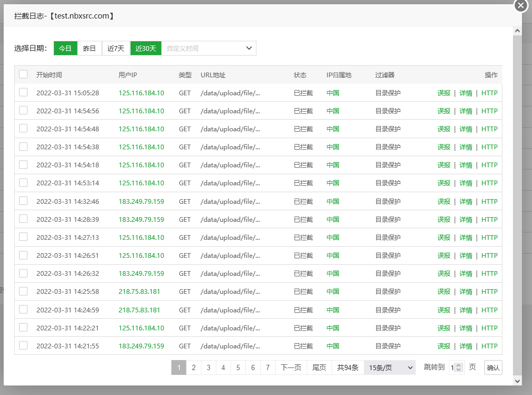The width and height of the screenshot is (532, 395).
Task: Check the row dated 2022-03-31 14:54:56
Action: tap(23, 110)
